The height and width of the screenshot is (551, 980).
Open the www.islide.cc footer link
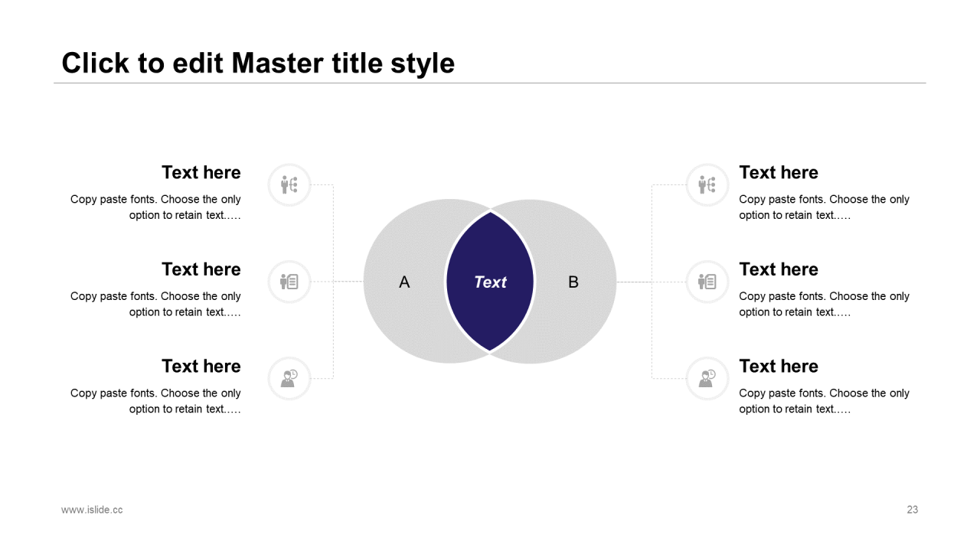(92, 510)
